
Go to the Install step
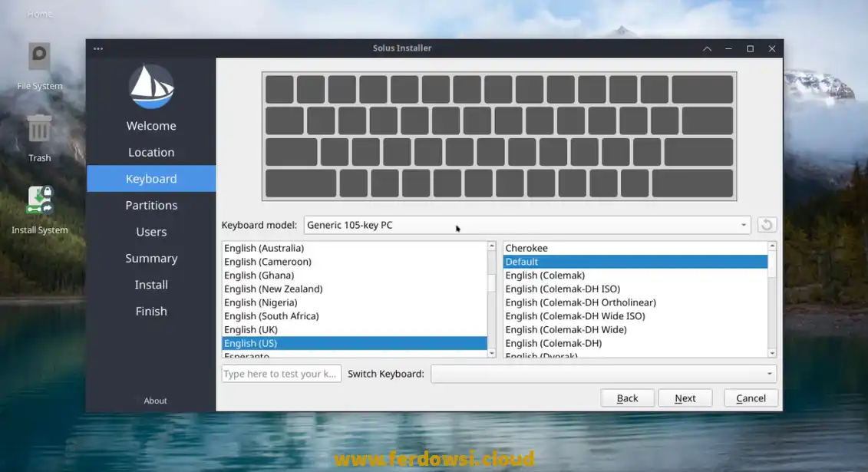[151, 285]
